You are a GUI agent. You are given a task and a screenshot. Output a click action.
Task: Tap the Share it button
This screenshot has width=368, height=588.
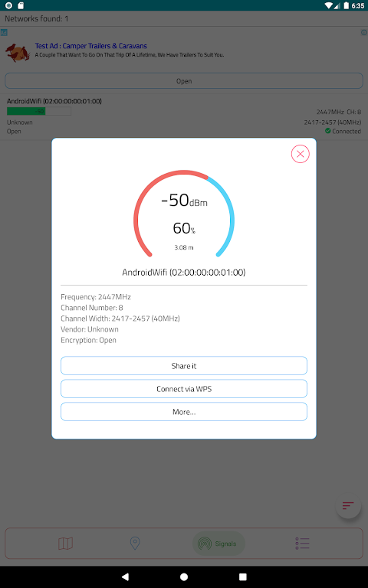[184, 366]
